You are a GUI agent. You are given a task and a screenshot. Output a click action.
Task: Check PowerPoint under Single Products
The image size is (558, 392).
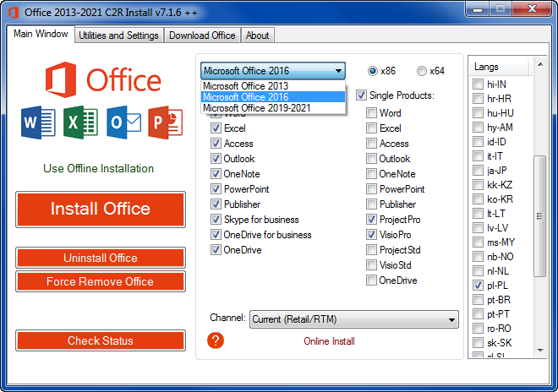371,189
